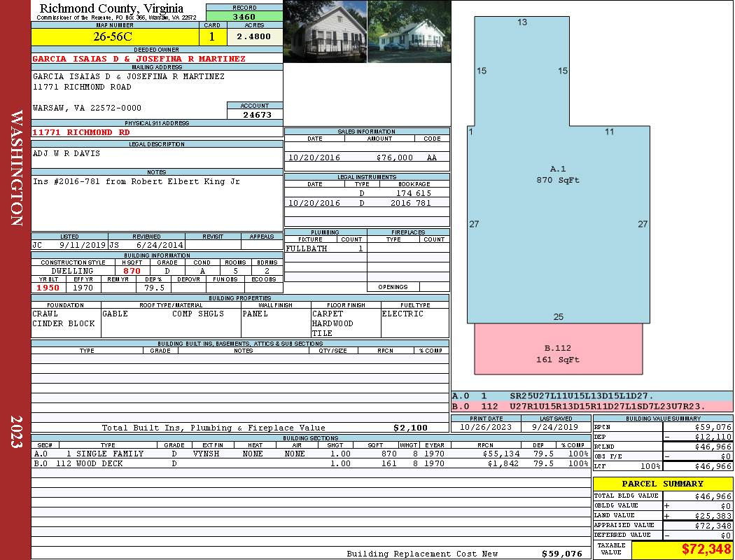735x560 pixels.
Task: Select floor finish HARDWOOD
Action: click(x=332, y=323)
